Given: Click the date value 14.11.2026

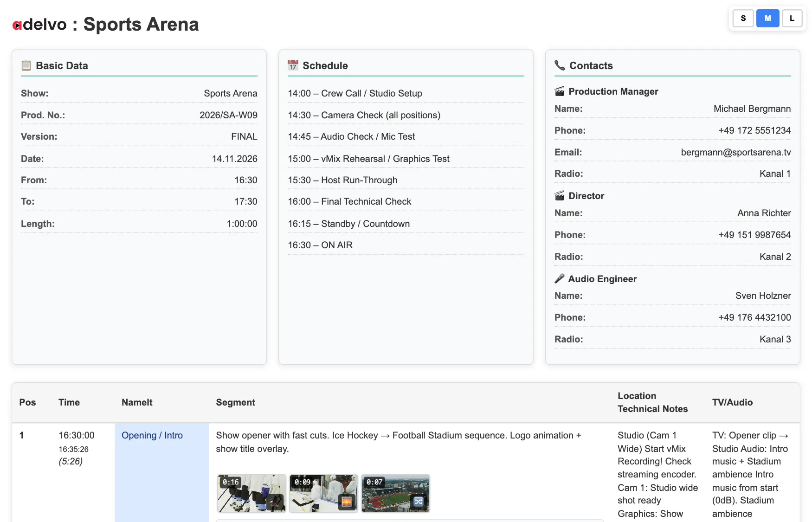Looking at the screenshot, I should point(235,159).
